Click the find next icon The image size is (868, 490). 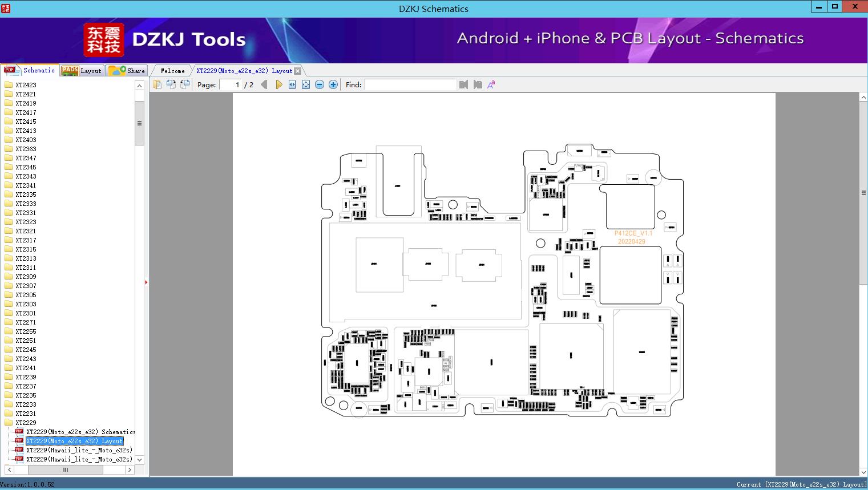(478, 84)
